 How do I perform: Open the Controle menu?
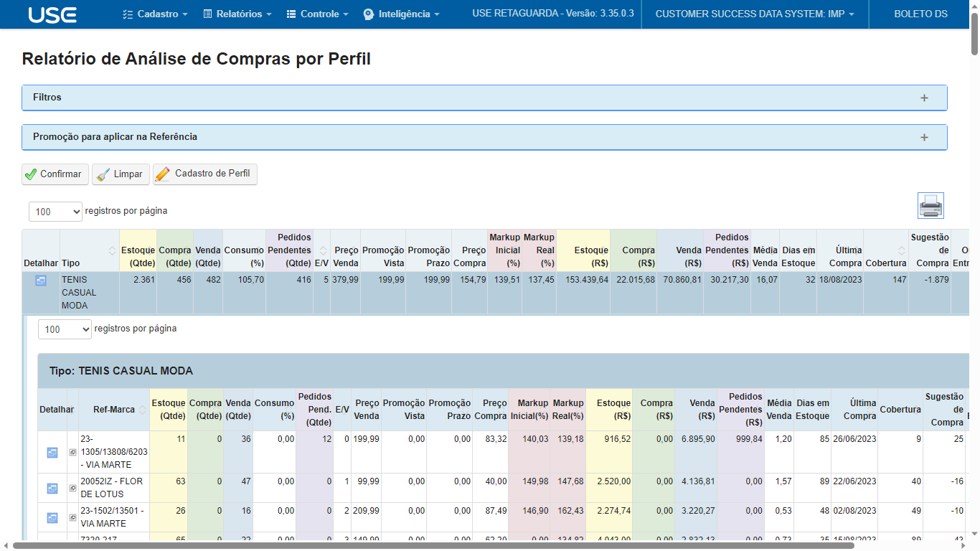tap(318, 14)
